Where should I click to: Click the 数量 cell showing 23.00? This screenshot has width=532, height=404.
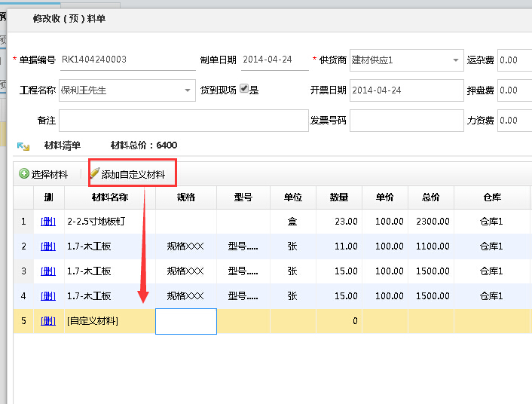(339, 222)
